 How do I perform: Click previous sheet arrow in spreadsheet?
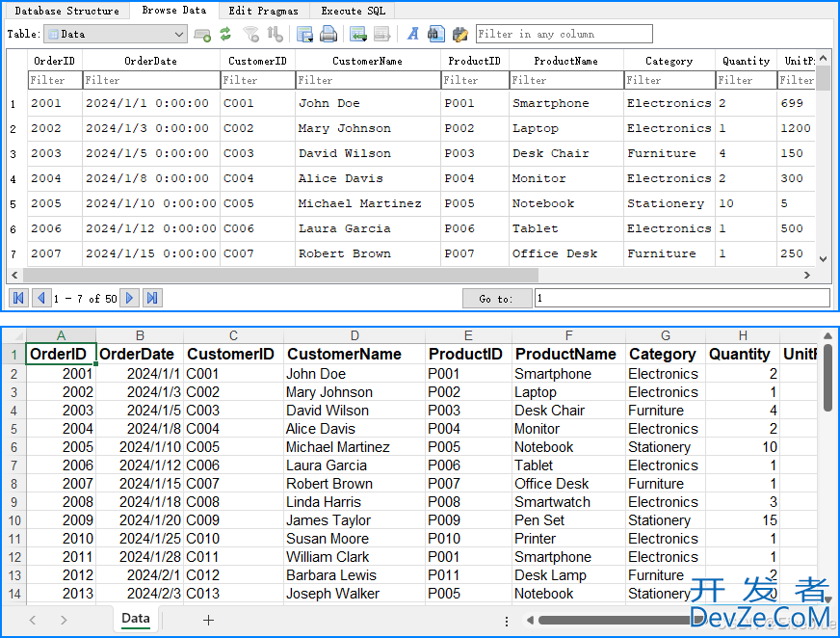tap(33, 621)
